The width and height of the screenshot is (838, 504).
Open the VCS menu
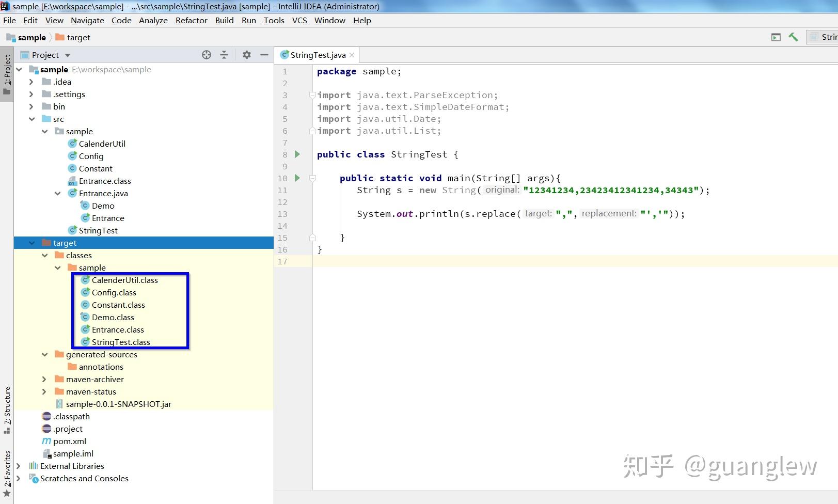click(299, 20)
